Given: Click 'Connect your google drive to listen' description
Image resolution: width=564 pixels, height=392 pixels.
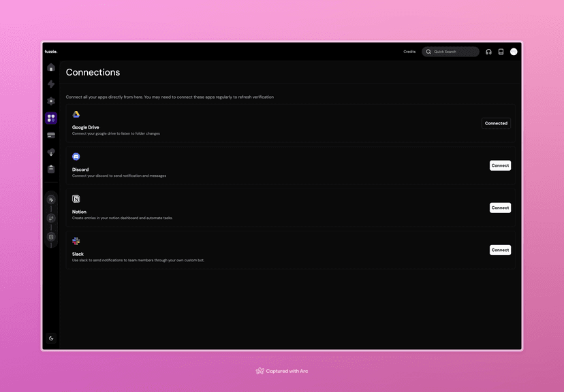Looking at the screenshot, I should (116, 133).
